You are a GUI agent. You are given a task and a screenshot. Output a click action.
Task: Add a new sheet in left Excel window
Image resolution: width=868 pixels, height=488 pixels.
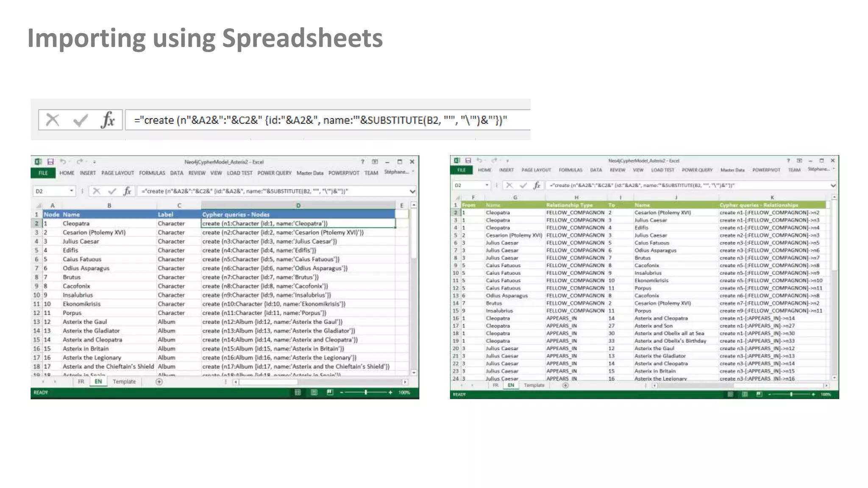click(159, 382)
